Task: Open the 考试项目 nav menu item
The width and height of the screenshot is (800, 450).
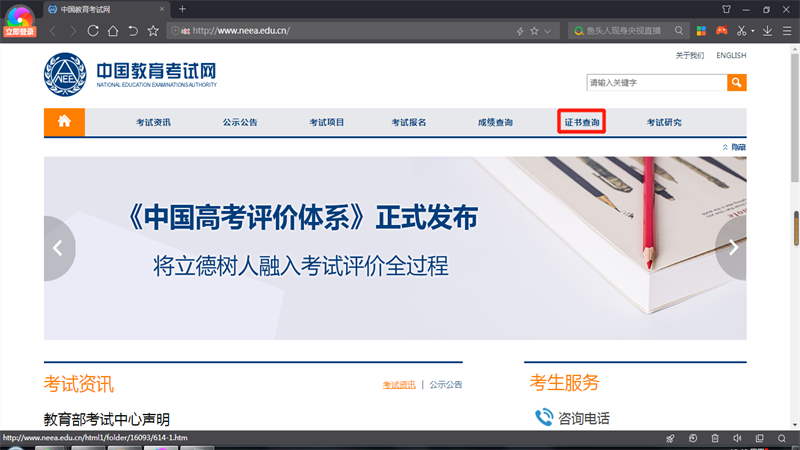Action: [x=327, y=122]
